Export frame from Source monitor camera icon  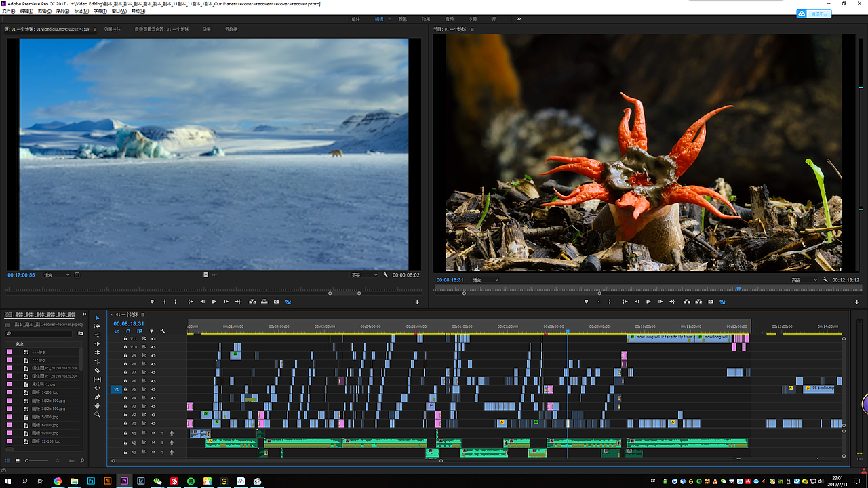tap(276, 302)
